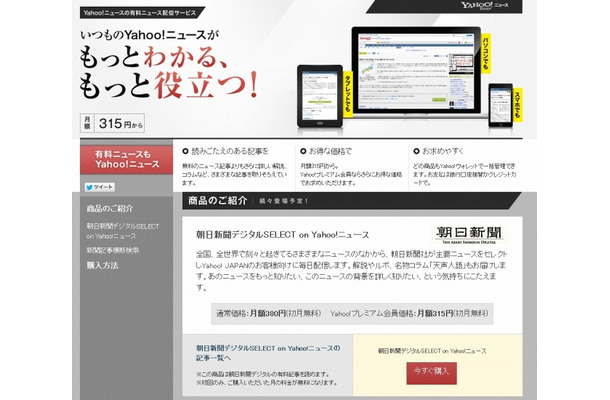610x400 pixels.
Task: Click the yellow パソコンでも tag
Action: (486, 54)
